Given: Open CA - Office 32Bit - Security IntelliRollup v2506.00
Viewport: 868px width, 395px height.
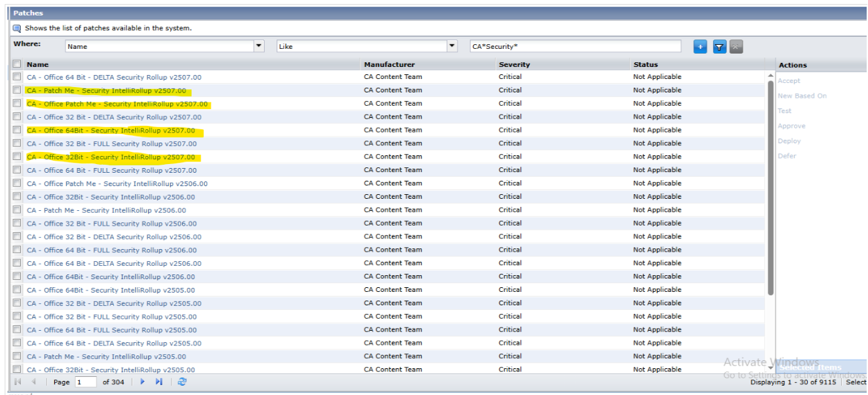Looking at the screenshot, I should (x=111, y=197).
